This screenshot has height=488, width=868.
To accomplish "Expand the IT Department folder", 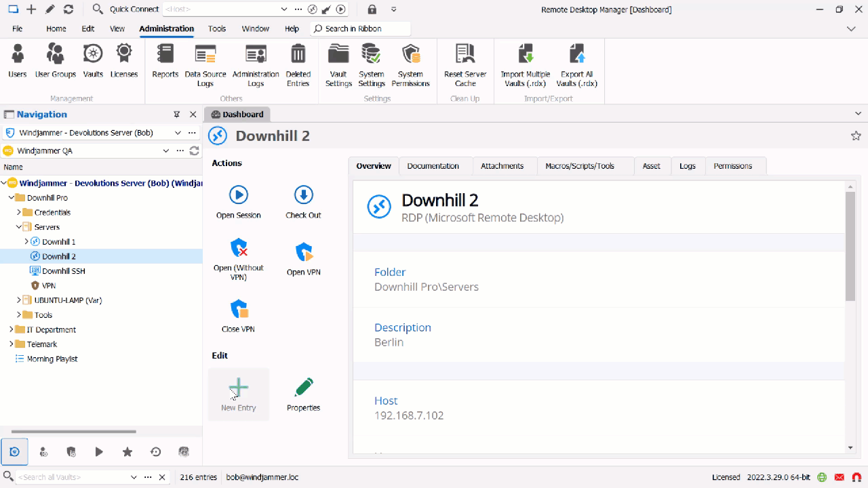I will pos(12,329).
